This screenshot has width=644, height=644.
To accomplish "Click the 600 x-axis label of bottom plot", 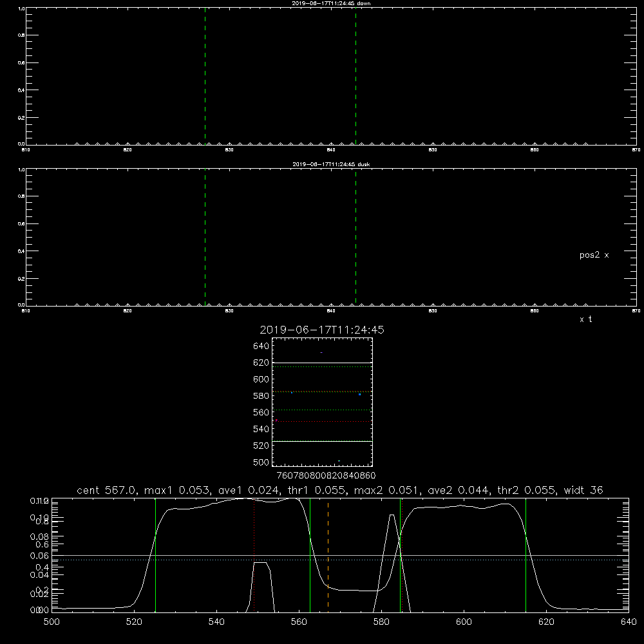I will click(464, 622).
